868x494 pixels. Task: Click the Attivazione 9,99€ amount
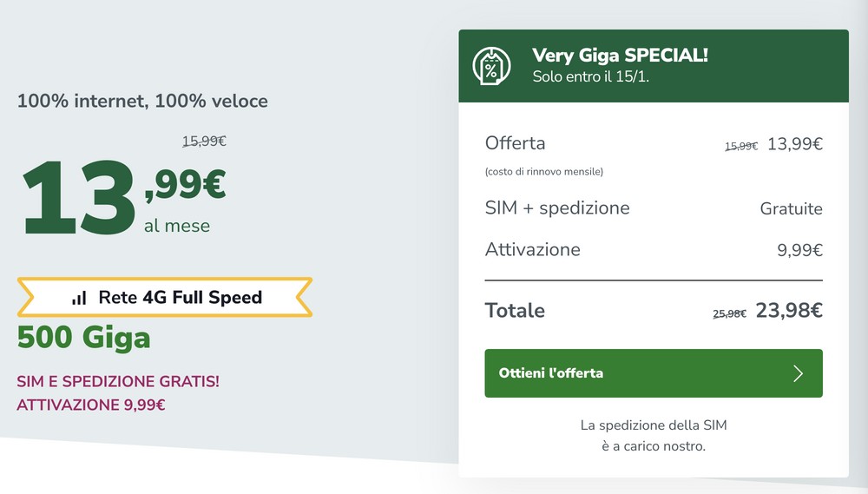click(x=800, y=250)
